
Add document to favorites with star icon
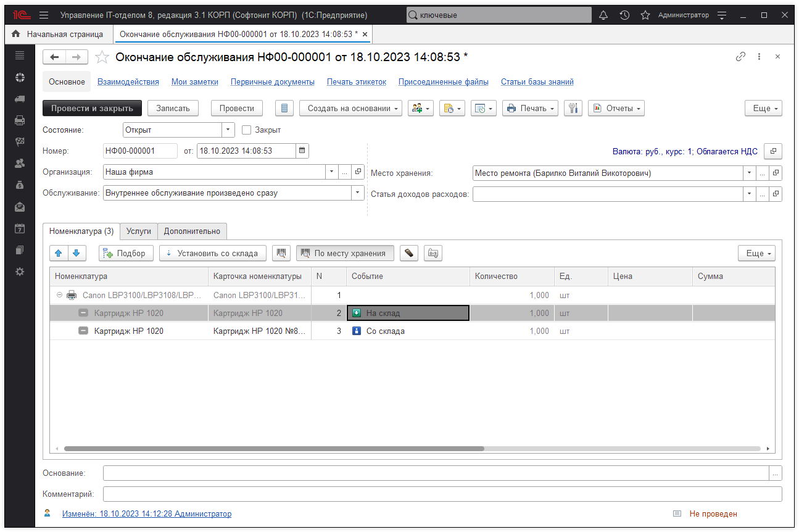(102, 57)
